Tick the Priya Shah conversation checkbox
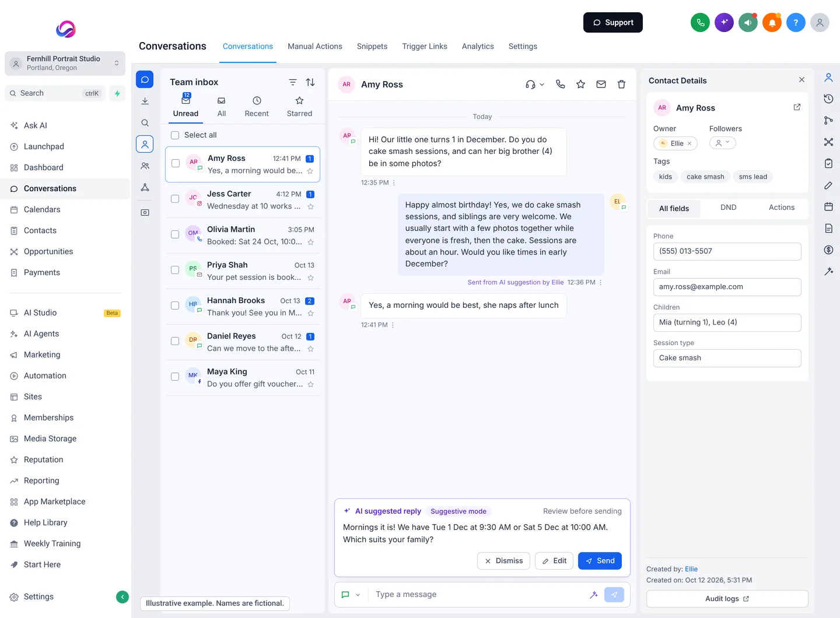Image resolution: width=840 pixels, height=618 pixels. (x=175, y=270)
